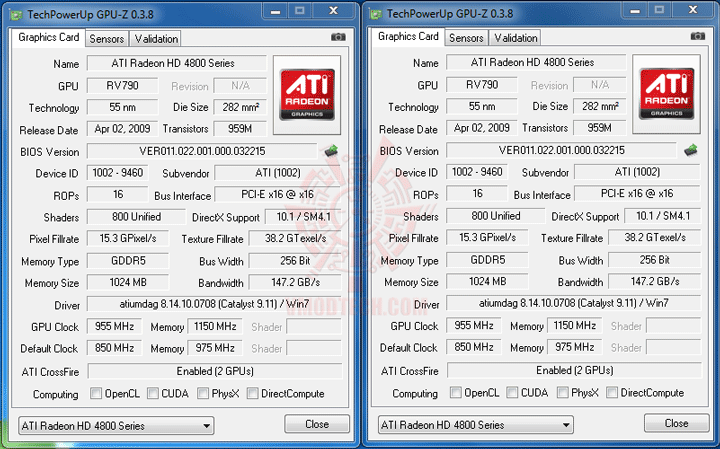720x449 pixels.
Task: Click 1150 MHz Memory clock in left window
Action: coord(215,326)
